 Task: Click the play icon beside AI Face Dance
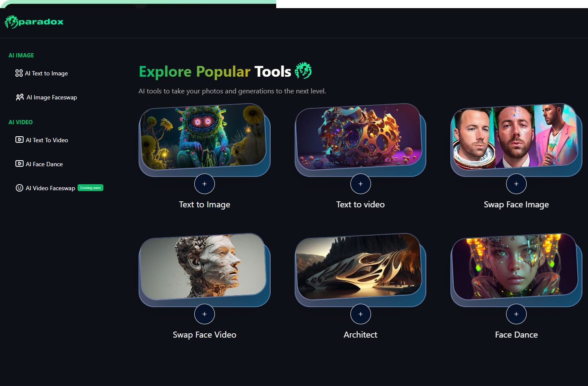tap(19, 164)
